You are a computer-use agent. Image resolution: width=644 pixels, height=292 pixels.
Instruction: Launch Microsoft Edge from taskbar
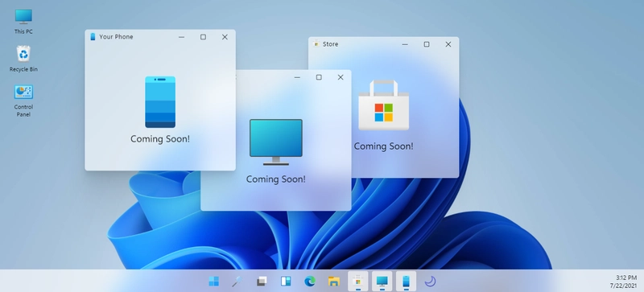tap(310, 282)
